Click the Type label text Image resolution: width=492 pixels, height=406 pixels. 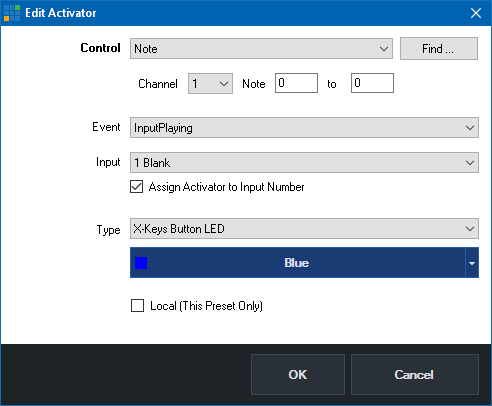point(108,230)
